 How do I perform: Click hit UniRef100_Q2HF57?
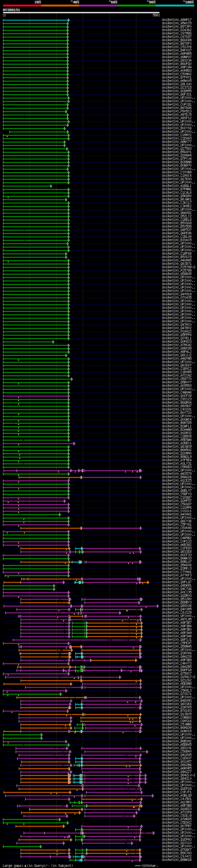pos(176,501)
